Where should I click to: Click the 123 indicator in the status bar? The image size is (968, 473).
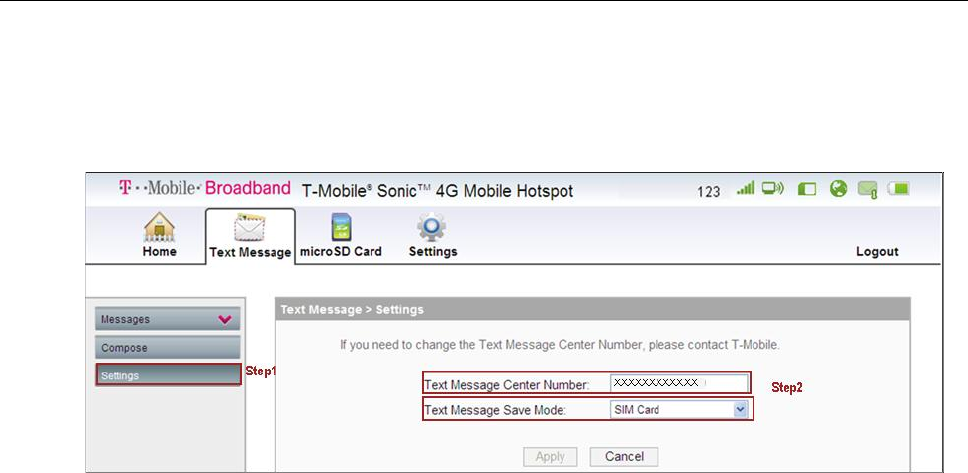click(x=708, y=192)
